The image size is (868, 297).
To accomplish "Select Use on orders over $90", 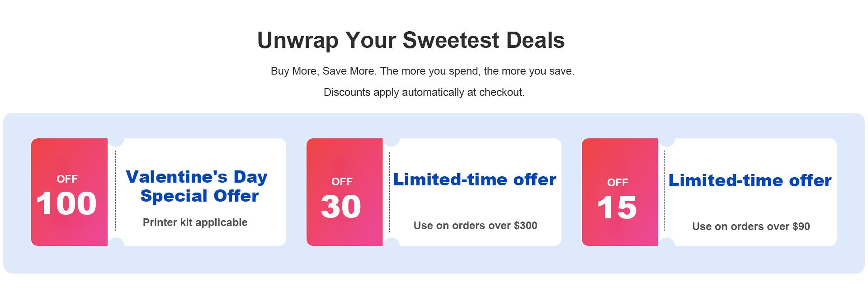I will tap(751, 226).
